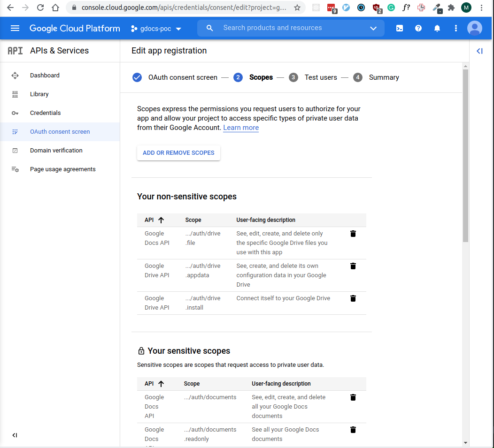Click the 'Edit app registration' title

[x=169, y=51]
